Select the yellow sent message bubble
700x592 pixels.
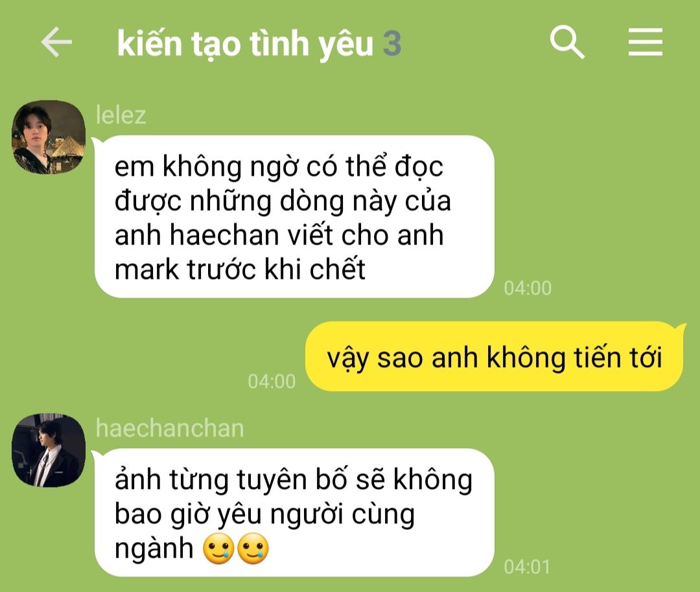click(495, 357)
